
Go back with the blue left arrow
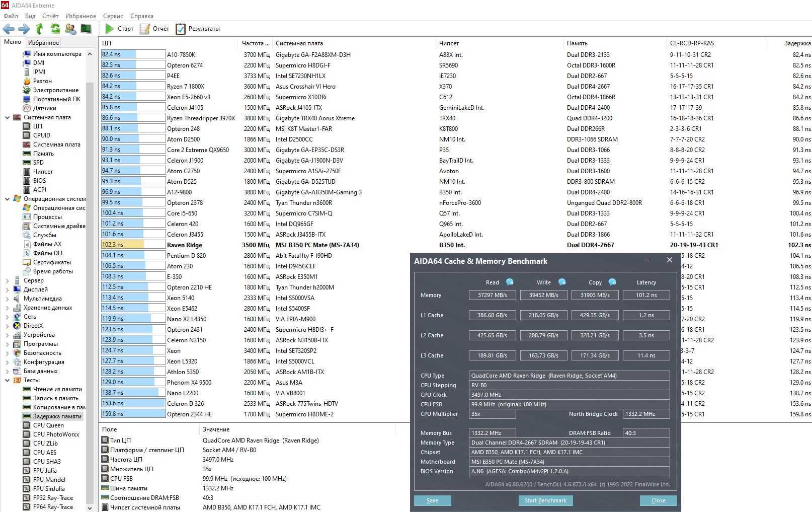coord(9,29)
